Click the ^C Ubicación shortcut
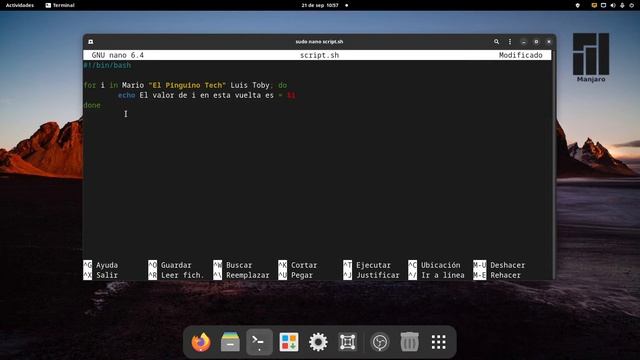Image resolution: width=640 pixels, height=360 pixels. [434, 265]
